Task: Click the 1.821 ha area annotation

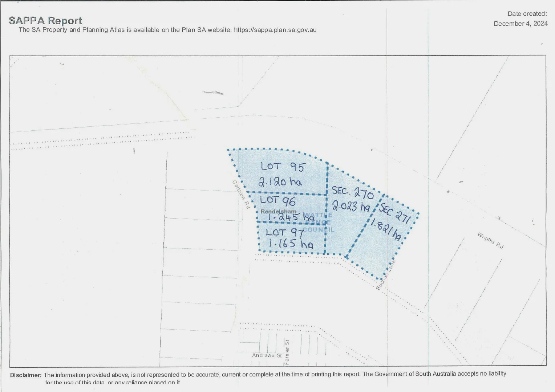Action: tap(386, 230)
